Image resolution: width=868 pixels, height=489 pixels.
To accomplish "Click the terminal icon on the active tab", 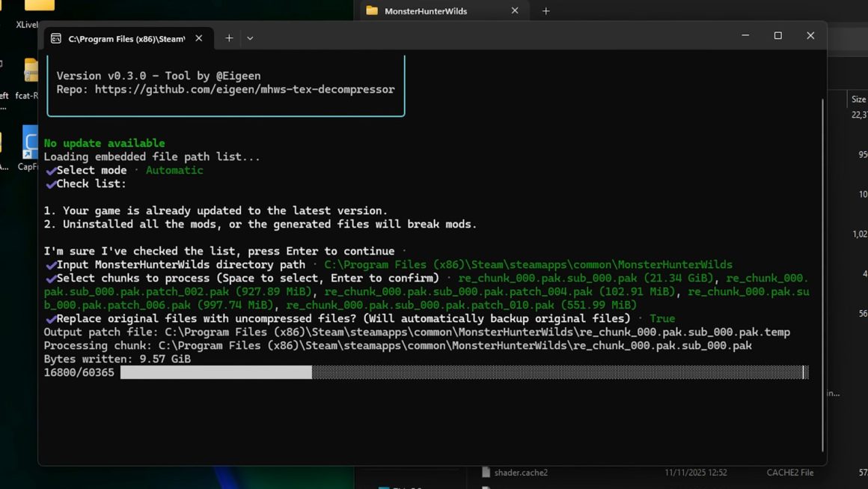I will click(56, 38).
